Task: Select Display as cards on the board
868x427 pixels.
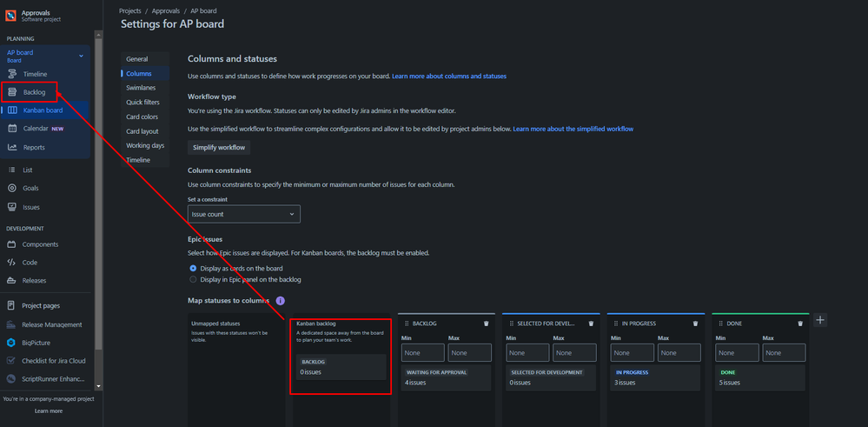Action: coord(193,268)
